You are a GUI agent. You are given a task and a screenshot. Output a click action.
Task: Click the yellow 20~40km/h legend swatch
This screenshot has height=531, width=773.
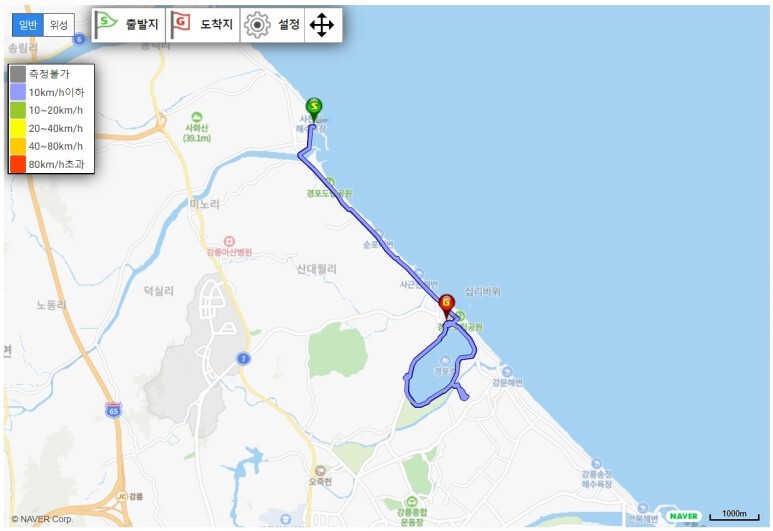(18, 128)
